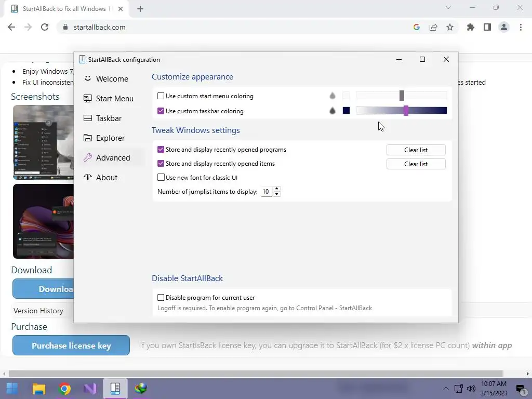Click the StartAllBack taskbar icon
532x399 pixels.
[115, 388]
